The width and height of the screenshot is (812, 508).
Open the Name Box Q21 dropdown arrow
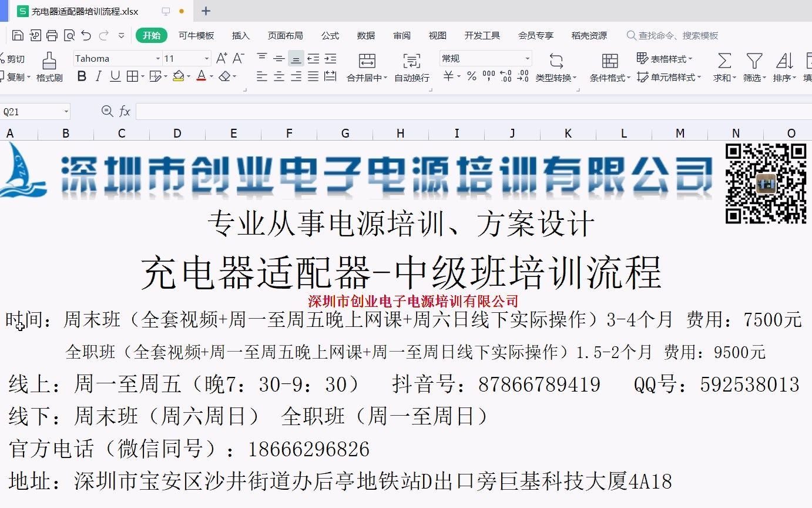click(x=66, y=111)
